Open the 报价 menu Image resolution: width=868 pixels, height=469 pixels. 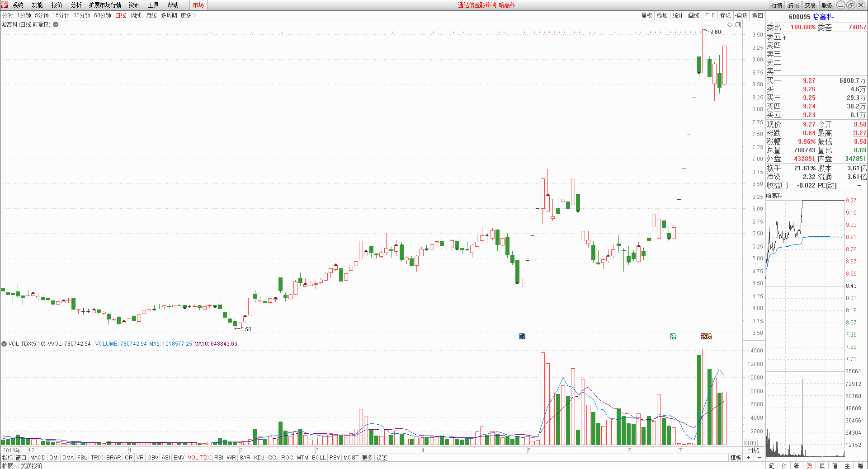tap(57, 5)
